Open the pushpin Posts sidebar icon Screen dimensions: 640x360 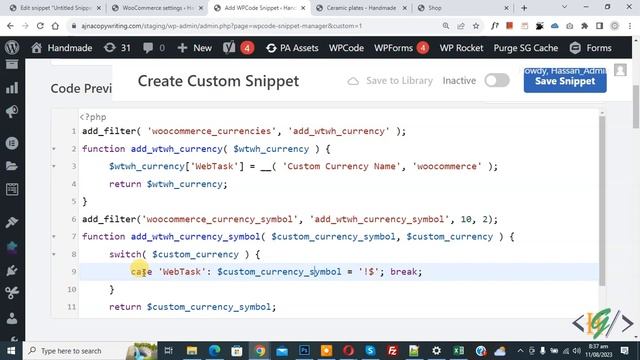[12, 222]
